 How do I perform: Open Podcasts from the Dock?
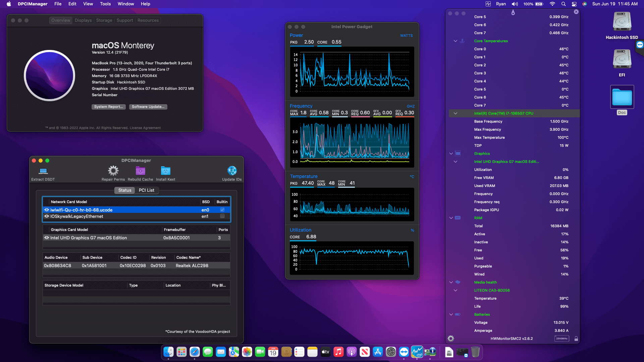click(352, 352)
